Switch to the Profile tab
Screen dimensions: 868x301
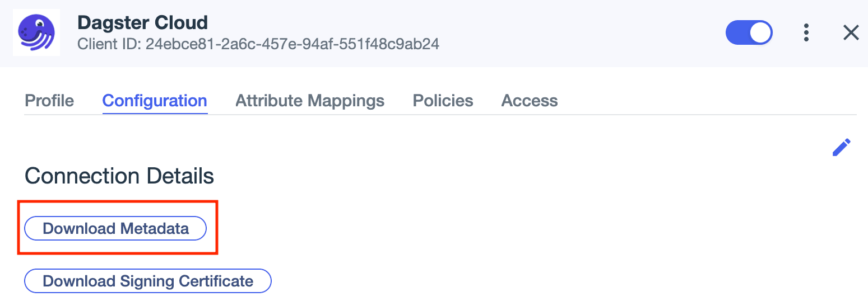click(x=49, y=101)
